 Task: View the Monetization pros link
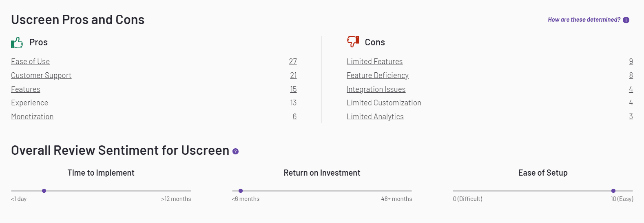tap(32, 117)
